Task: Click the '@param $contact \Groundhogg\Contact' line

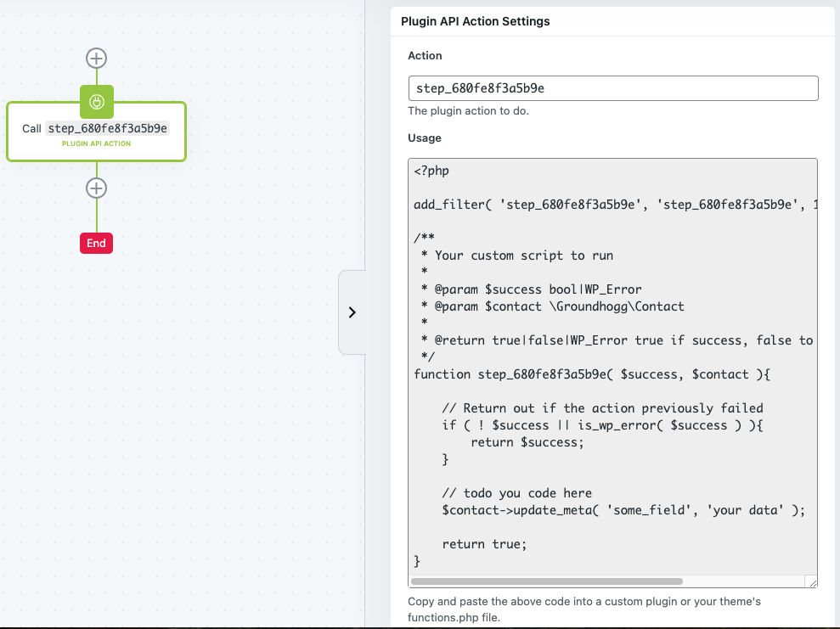Action: pyautogui.click(x=553, y=306)
